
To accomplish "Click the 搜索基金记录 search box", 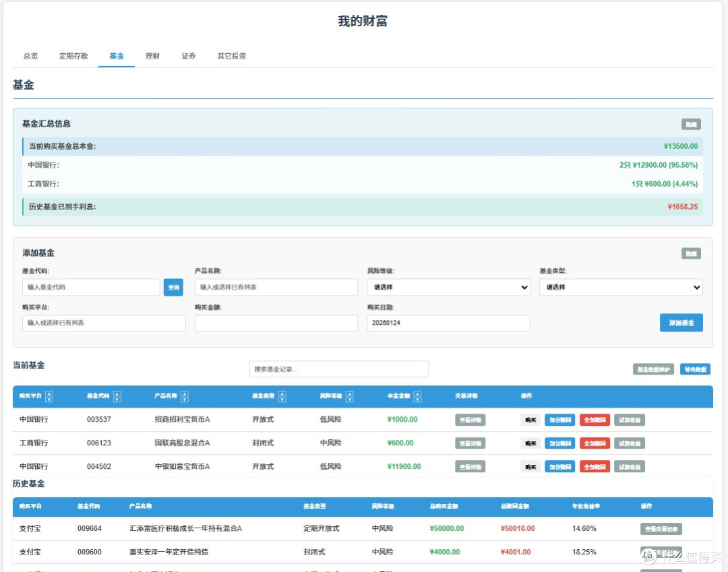I will coord(339,369).
